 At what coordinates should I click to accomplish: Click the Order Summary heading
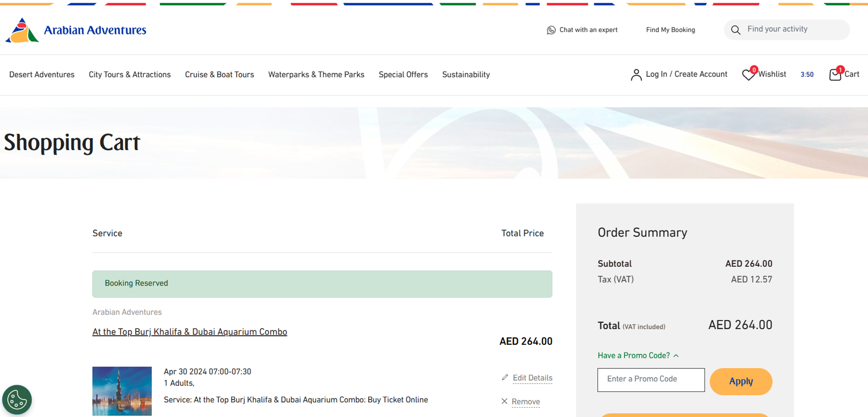tap(642, 232)
